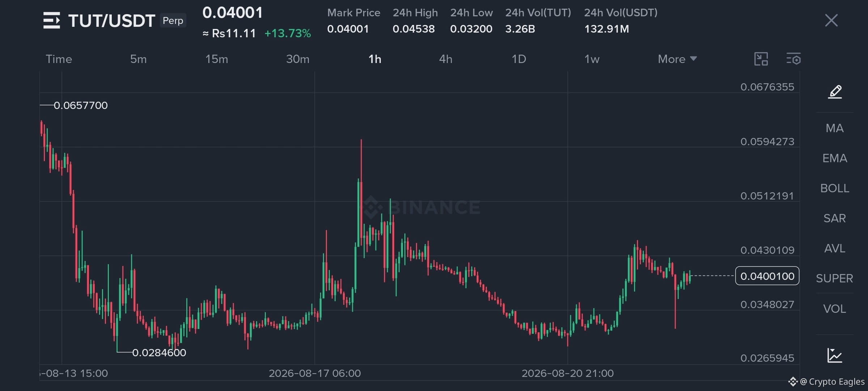
Task: Open the trading pair list menu icon
Action: (x=51, y=20)
